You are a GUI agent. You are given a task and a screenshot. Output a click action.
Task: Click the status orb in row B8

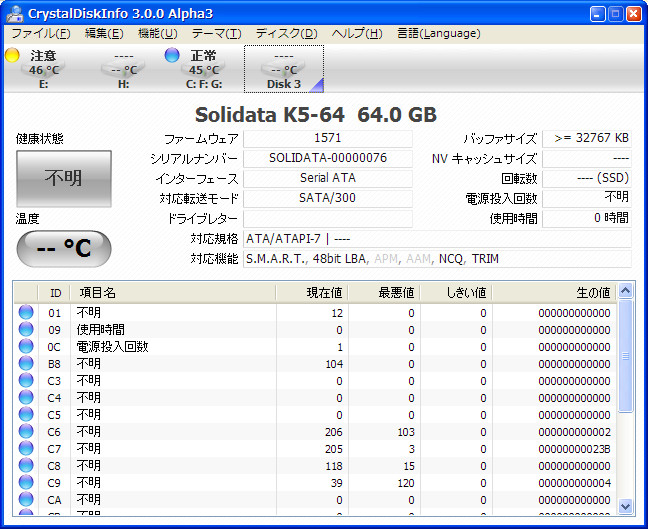(26, 363)
